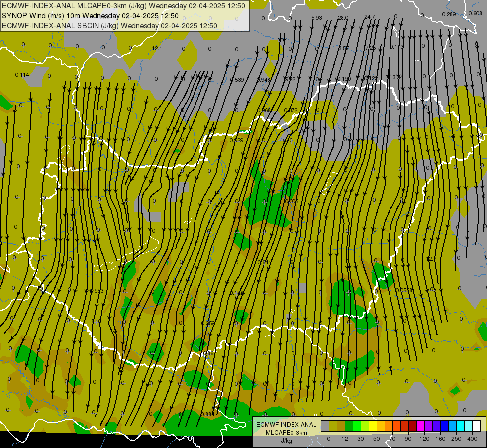Pick the dark green swatch after 12

click(x=349, y=426)
